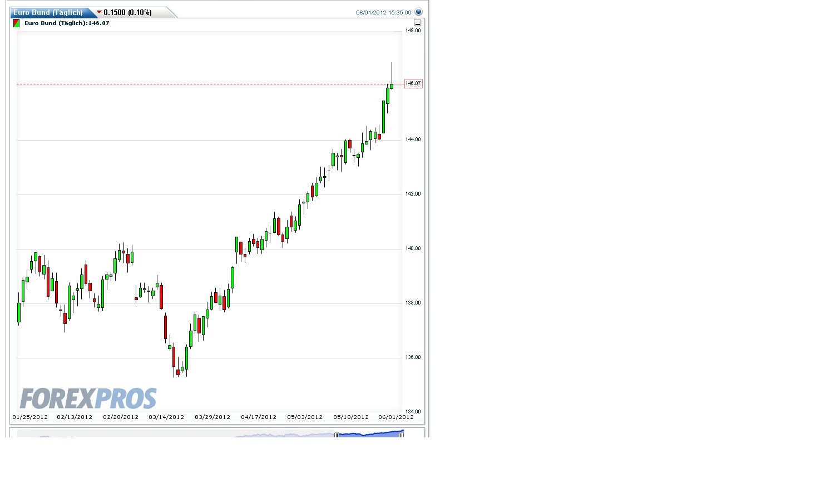Click the 03/14/2012 axis date label
The height and width of the screenshot is (504, 826).
click(165, 417)
